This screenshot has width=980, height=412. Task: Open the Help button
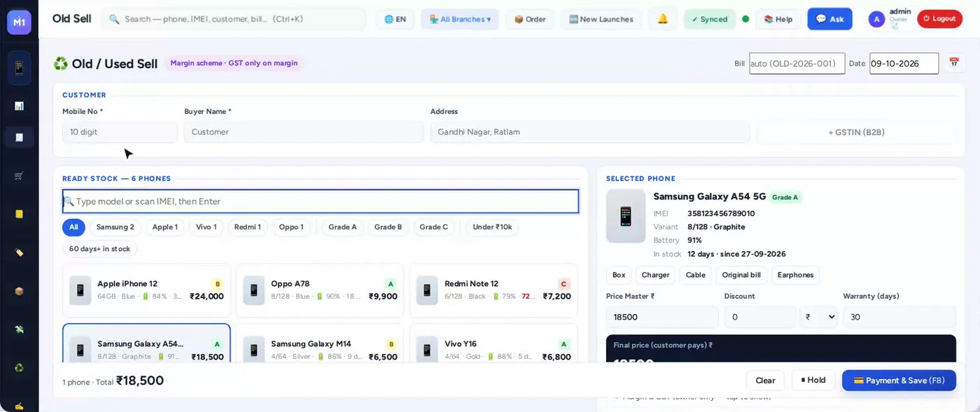pos(778,19)
